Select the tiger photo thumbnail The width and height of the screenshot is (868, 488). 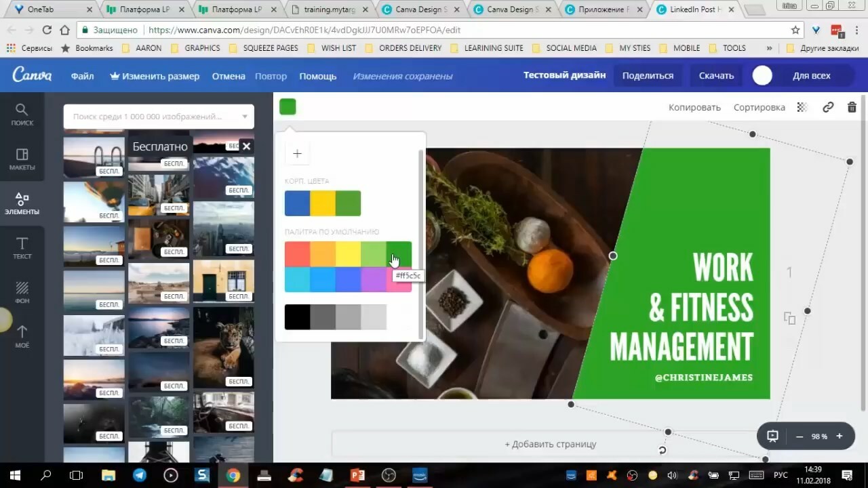pyautogui.click(x=224, y=347)
